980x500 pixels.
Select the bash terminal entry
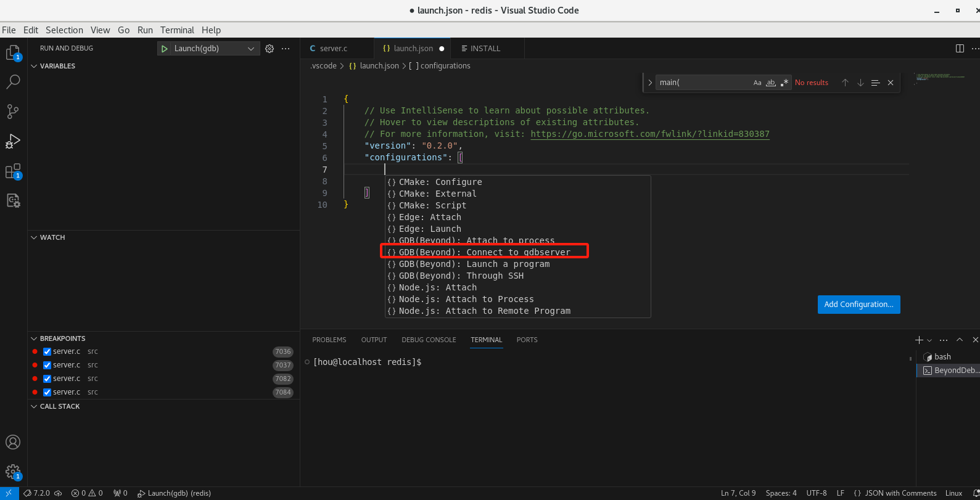pos(949,357)
